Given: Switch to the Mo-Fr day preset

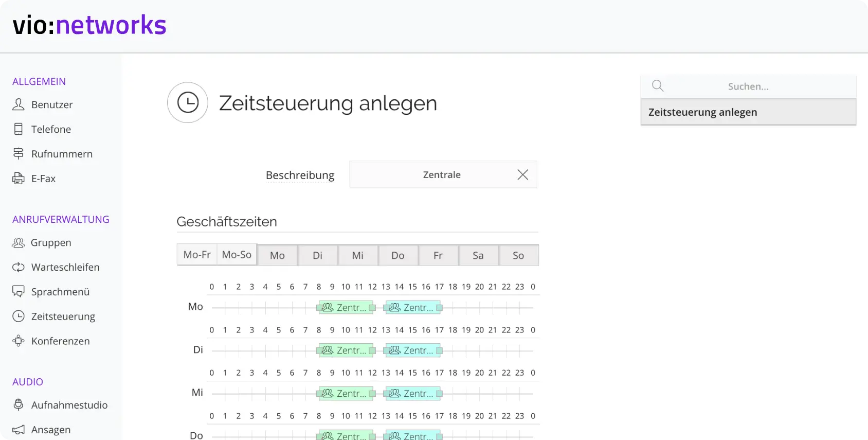Looking at the screenshot, I should [x=197, y=255].
